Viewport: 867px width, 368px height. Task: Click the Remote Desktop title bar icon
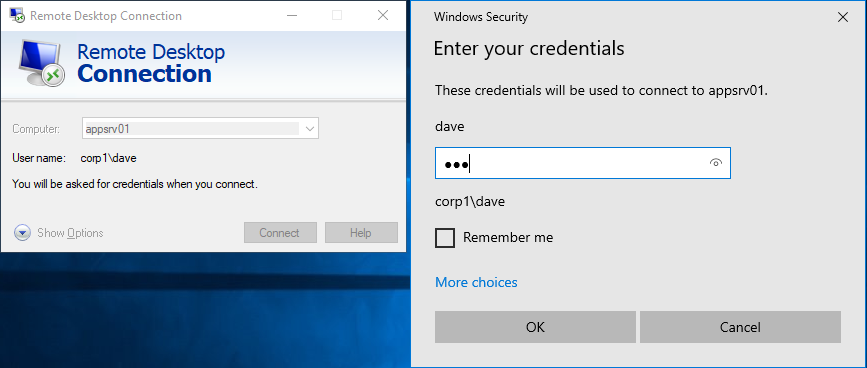coord(17,15)
